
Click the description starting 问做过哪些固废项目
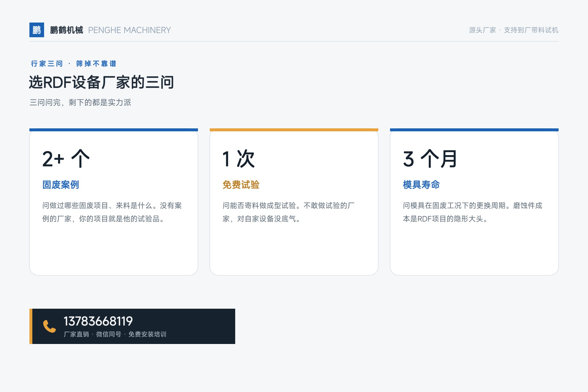point(112,212)
